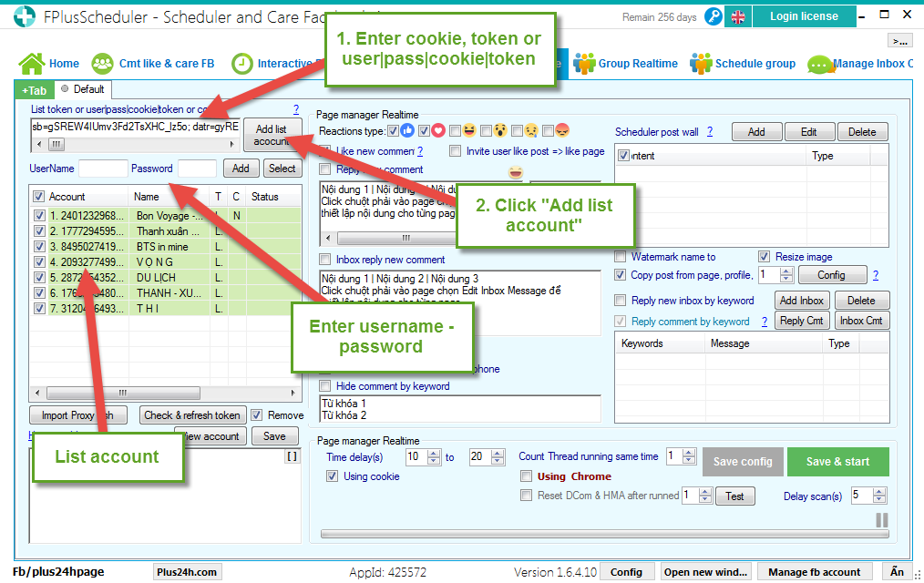The width and height of the screenshot is (924, 583).
Task: Open Cmt like & care FB
Action: [x=153, y=64]
